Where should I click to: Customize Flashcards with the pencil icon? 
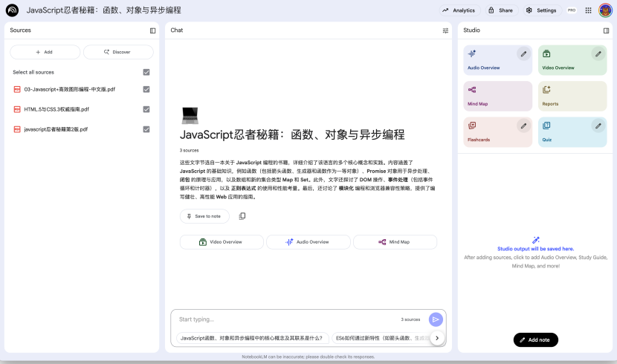523,126
